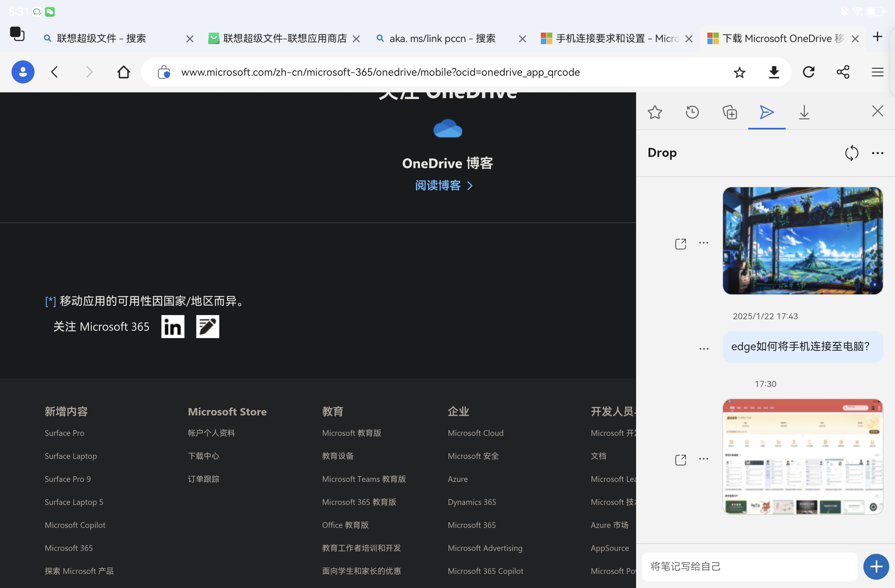This screenshot has height=588, width=895.
Task: Open the [*] footnote link
Action: (51, 301)
